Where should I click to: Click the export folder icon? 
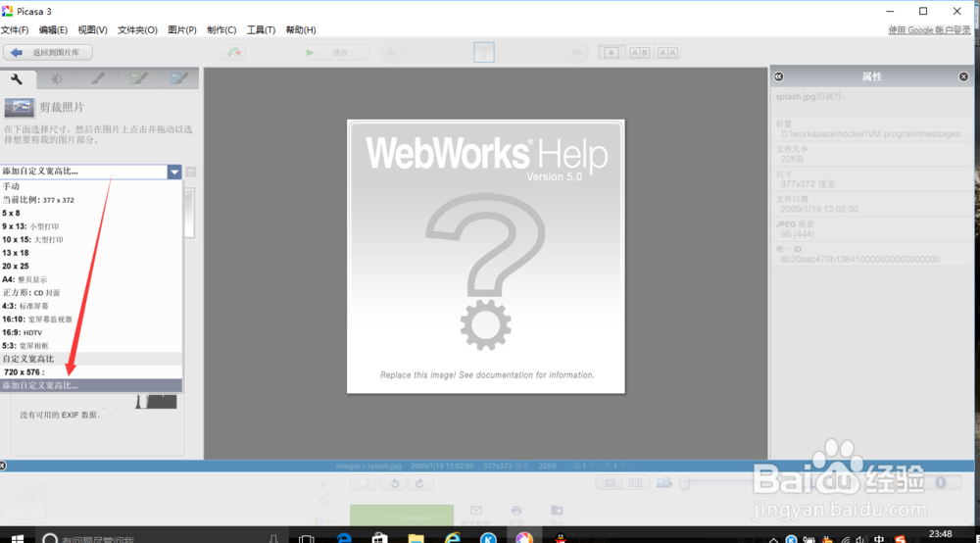point(557,511)
